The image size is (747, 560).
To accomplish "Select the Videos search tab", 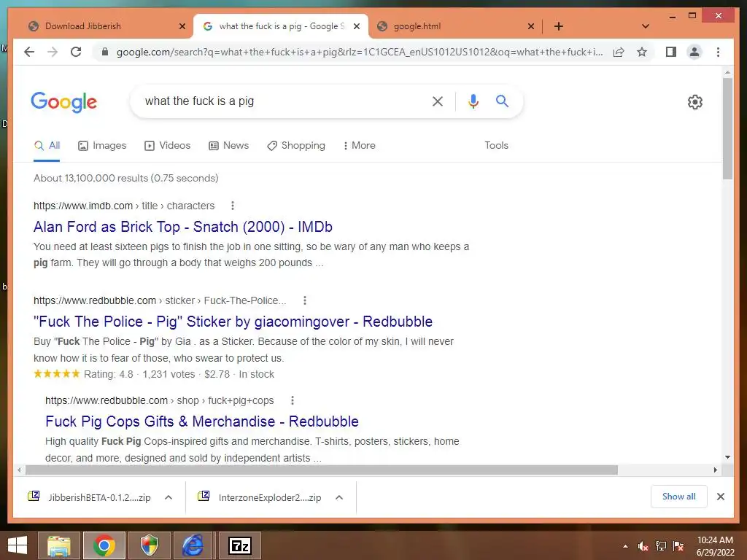I will click(x=167, y=146).
